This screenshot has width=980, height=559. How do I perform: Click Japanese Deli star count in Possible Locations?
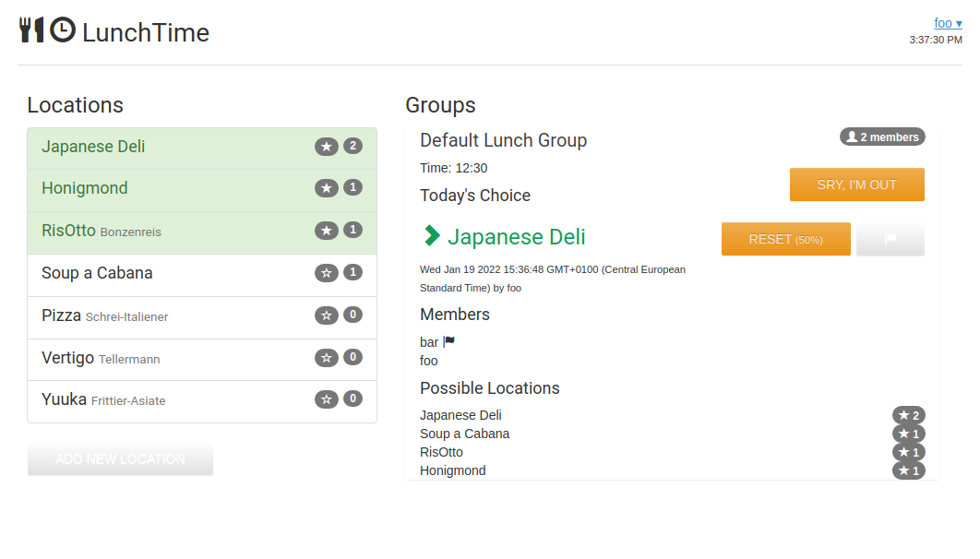coord(908,416)
